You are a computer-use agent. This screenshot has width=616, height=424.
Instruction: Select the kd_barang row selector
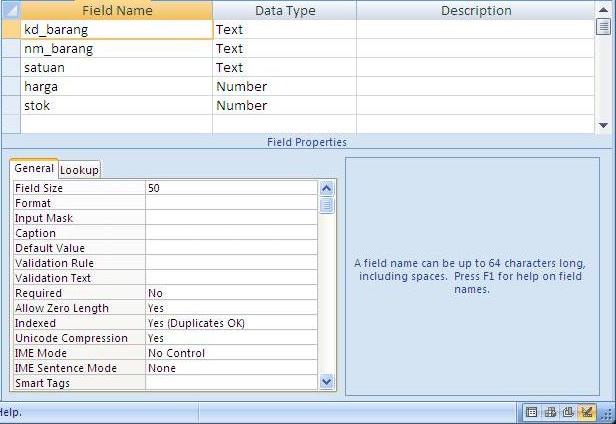11,29
